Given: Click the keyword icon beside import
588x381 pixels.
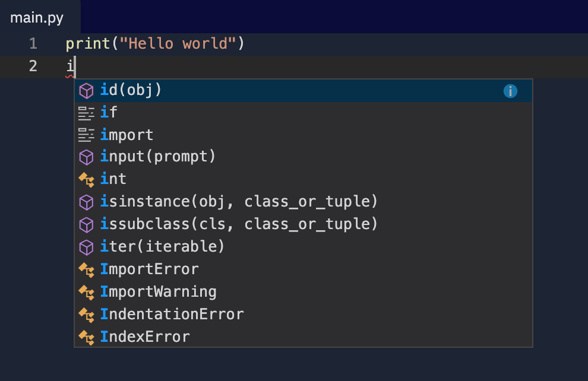Looking at the screenshot, I should click(86, 135).
